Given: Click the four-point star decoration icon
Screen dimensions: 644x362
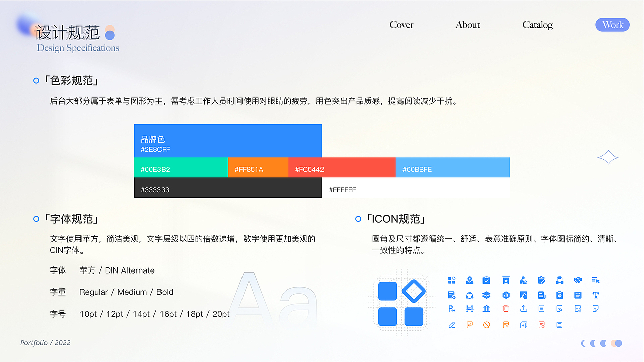Looking at the screenshot, I should [x=608, y=157].
